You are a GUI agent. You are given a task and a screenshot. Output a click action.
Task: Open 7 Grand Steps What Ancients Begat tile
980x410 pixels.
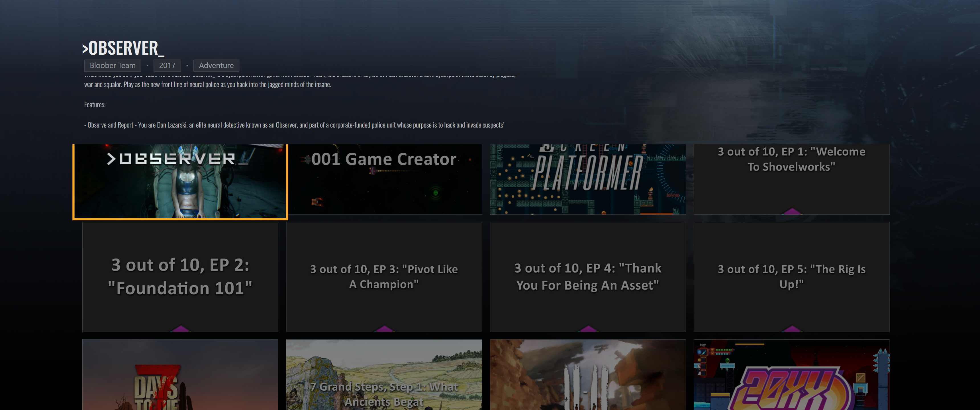tap(384, 375)
